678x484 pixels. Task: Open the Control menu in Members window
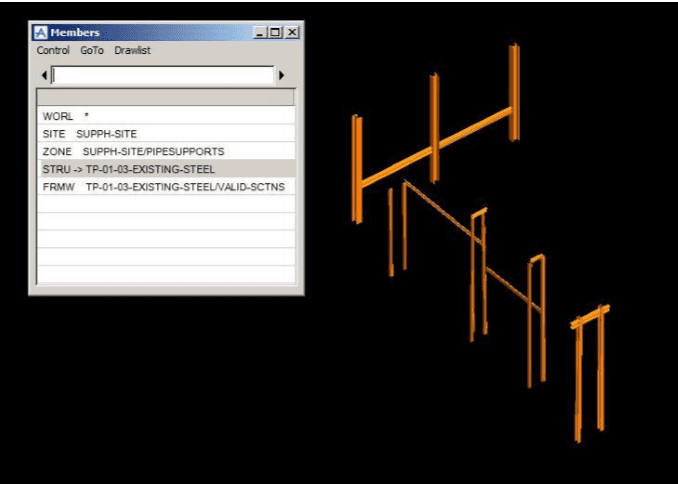click(x=53, y=50)
